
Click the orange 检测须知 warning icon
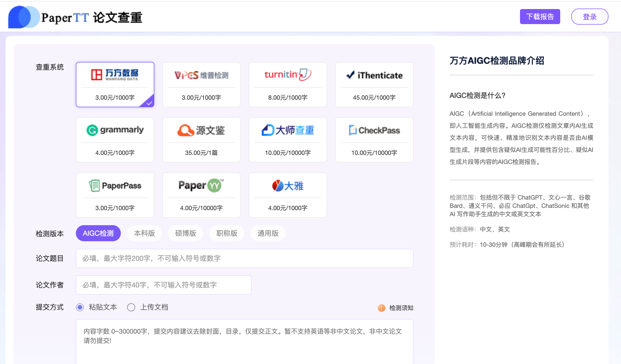coord(381,308)
